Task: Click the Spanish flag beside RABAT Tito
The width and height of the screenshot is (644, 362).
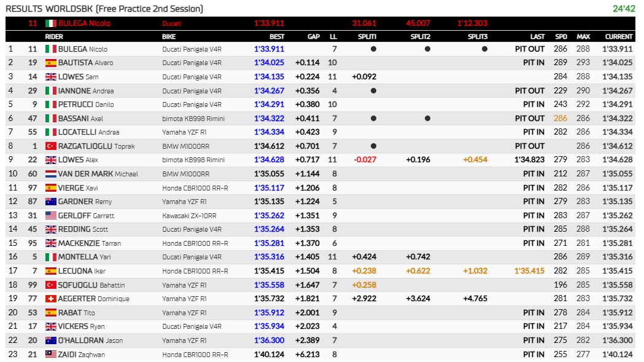Action: click(50, 313)
